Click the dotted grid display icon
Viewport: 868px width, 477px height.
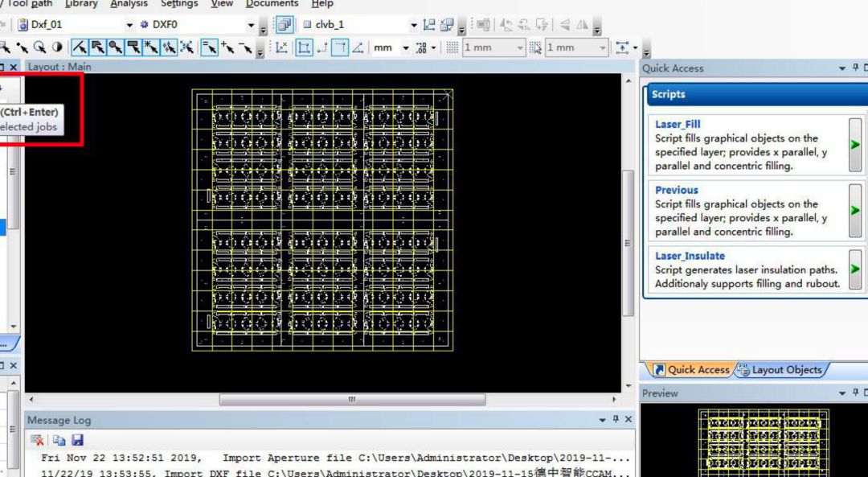[452, 47]
